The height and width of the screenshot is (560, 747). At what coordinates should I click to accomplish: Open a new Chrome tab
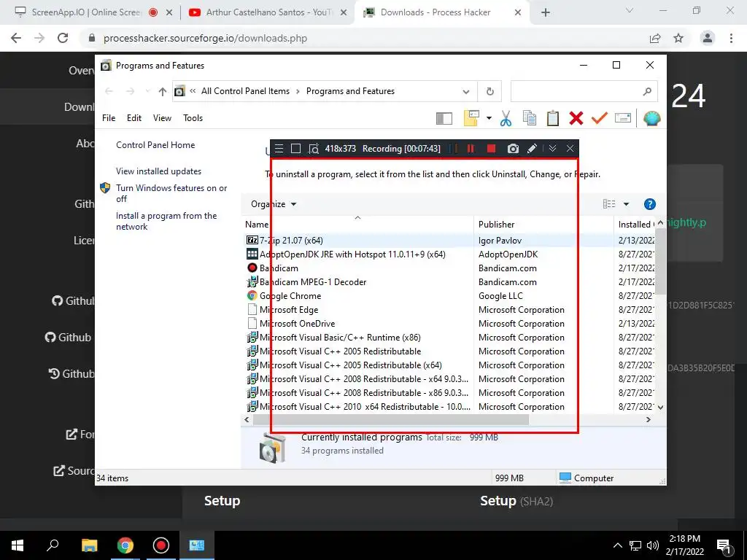tap(546, 13)
